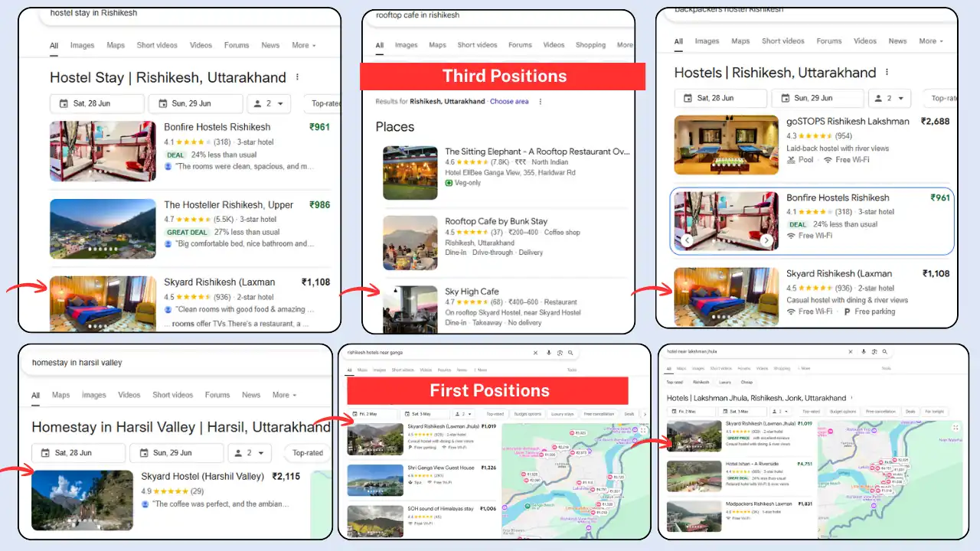This screenshot has width=980, height=551.
Task: Click the 'Choose area' link
Action: click(509, 102)
